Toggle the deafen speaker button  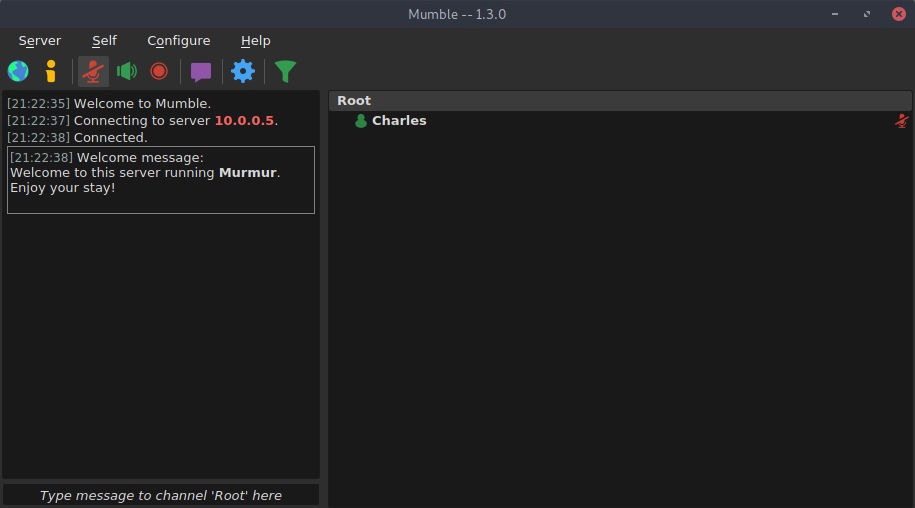tap(127, 71)
